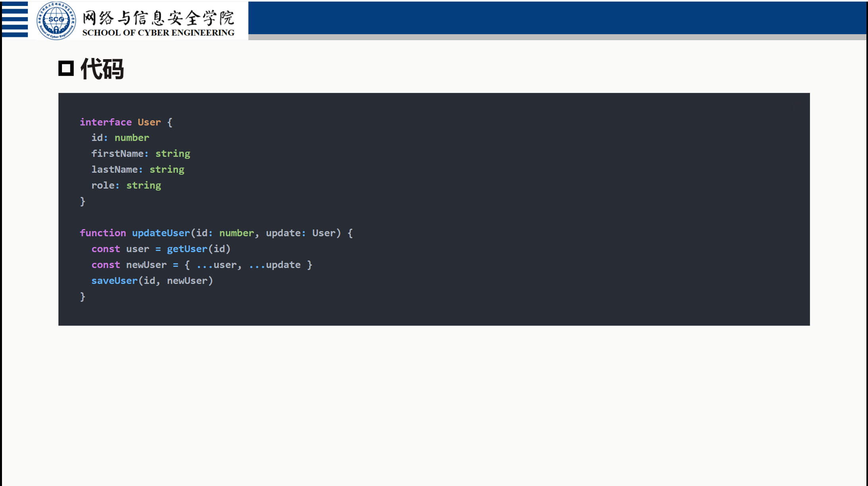Viewport: 868px width, 486px height.
Task: Click the SCE school logo emblem
Action: pyautogui.click(x=56, y=20)
